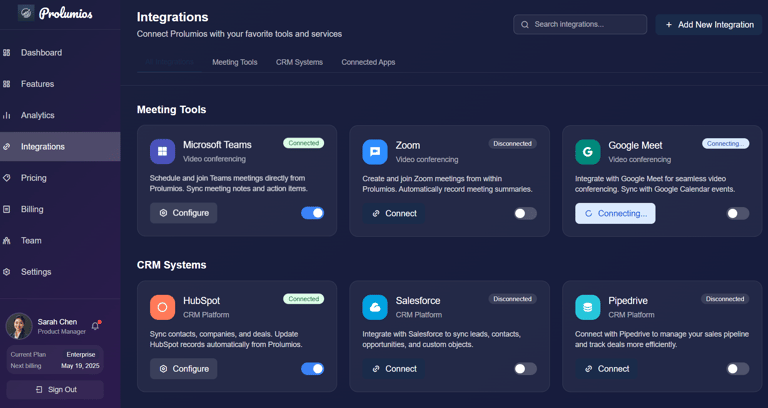Image resolution: width=768 pixels, height=408 pixels.
Task: Click the Enterprise plan label
Action: (81, 355)
